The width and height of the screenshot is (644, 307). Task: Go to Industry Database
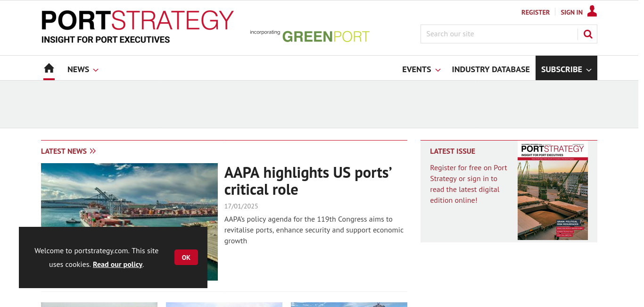point(491,69)
